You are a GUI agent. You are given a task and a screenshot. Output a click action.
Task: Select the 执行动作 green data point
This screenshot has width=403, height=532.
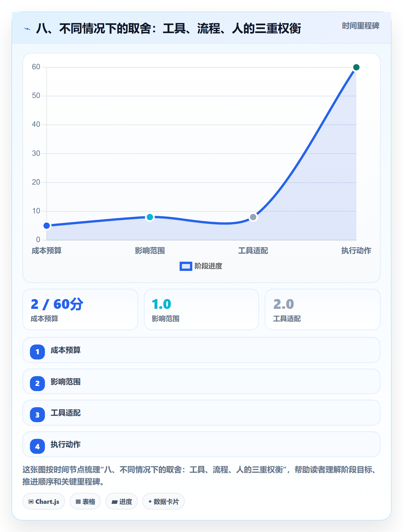click(356, 67)
